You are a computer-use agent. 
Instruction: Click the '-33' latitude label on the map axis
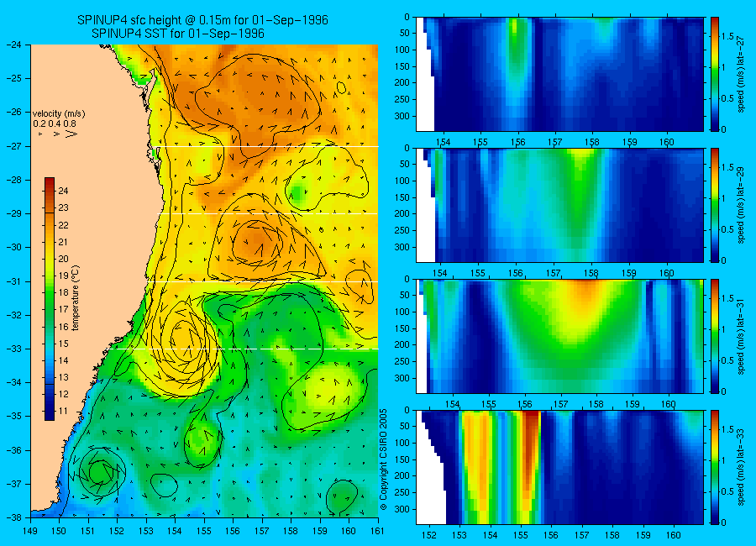tap(14, 349)
